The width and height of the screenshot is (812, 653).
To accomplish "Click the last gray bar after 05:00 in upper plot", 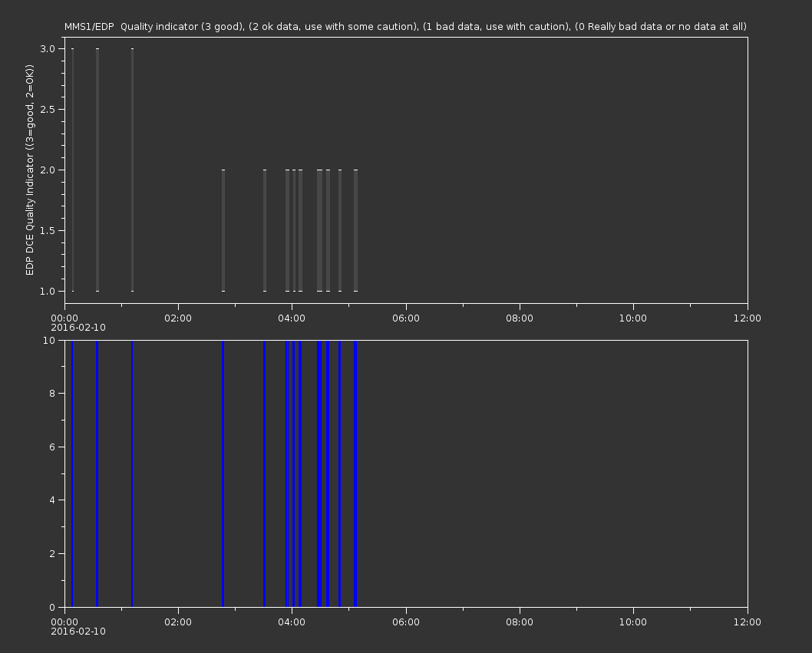I will pyautogui.click(x=356, y=230).
